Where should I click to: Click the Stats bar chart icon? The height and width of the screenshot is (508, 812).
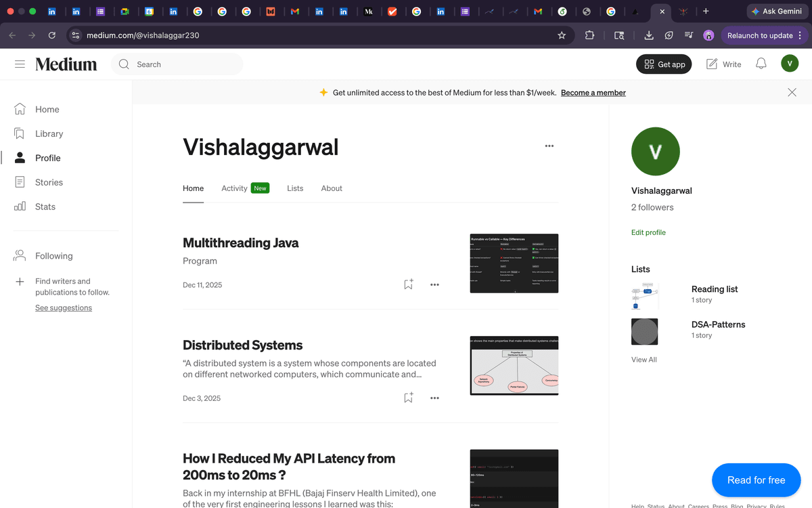click(20, 207)
